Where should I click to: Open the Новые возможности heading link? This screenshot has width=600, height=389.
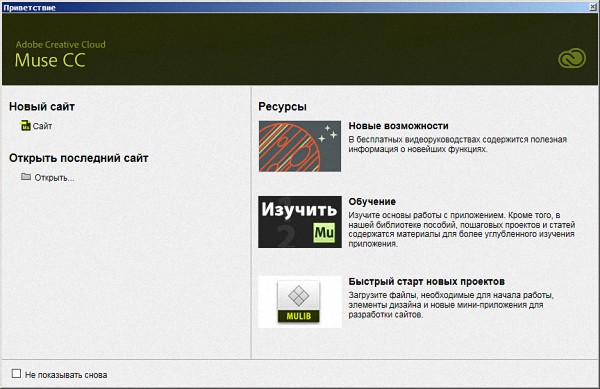click(x=398, y=126)
